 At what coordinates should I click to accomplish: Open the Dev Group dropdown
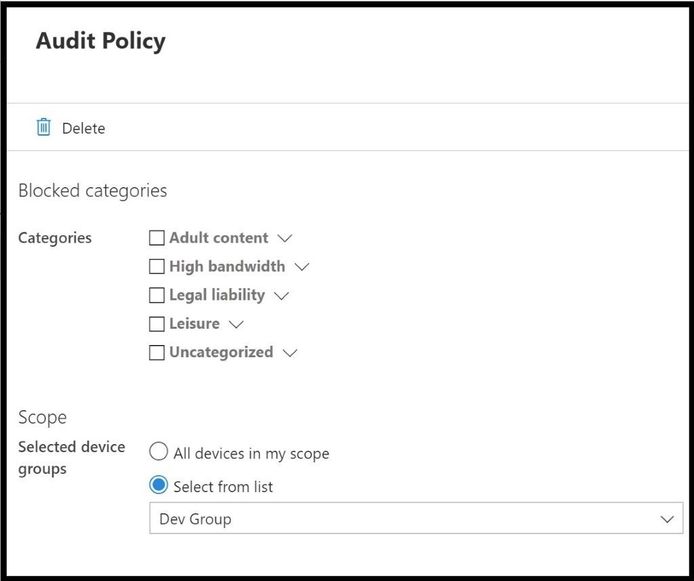coord(416,518)
